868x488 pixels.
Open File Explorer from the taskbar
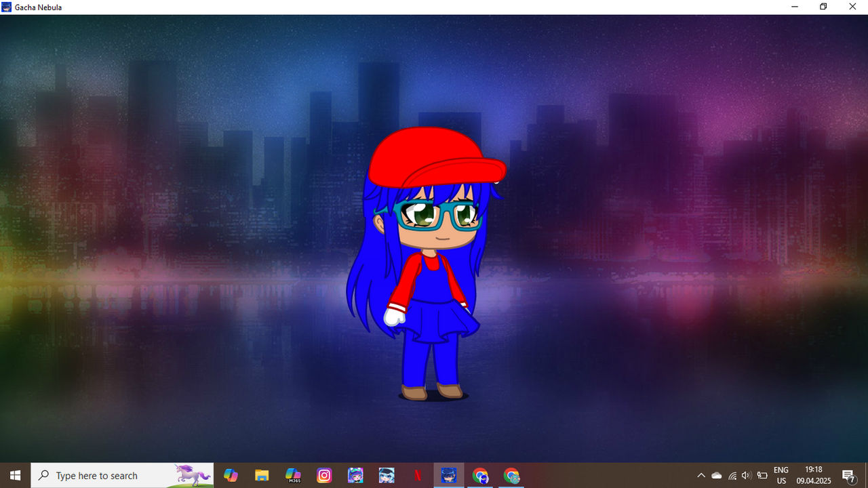coord(262,476)
